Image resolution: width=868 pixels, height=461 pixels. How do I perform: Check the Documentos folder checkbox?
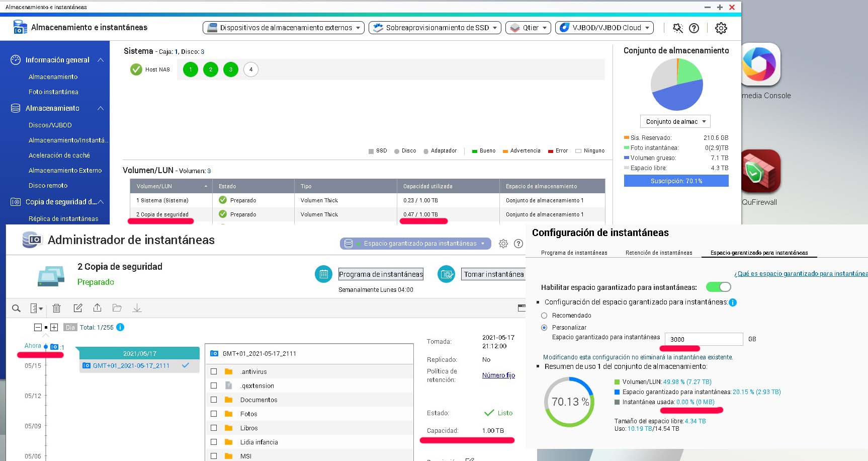pyautogui.click(x=214, y=400)
